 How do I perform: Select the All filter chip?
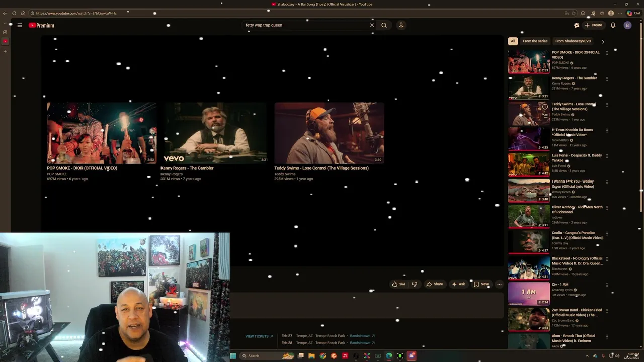pyautogui.click(x=513, y=41)
